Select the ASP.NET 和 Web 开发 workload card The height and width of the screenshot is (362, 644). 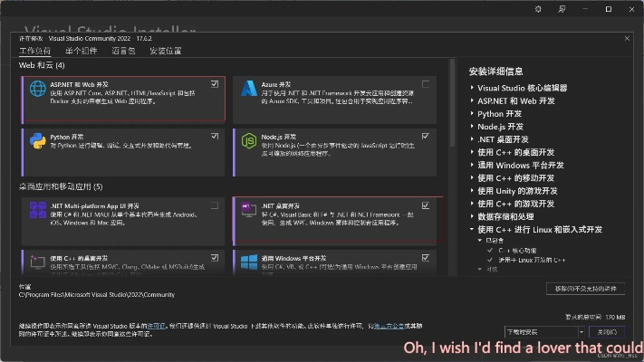123,99
